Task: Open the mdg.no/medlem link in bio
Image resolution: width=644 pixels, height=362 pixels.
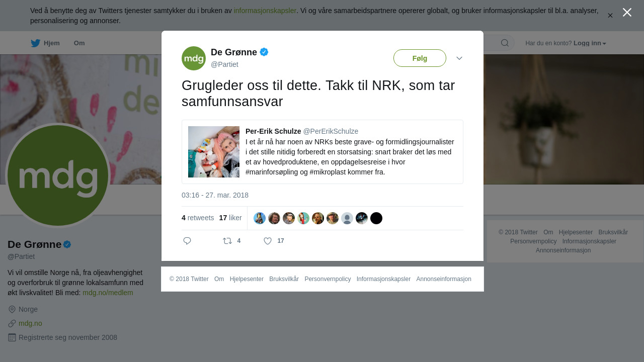Action: (x=108, y=293)
